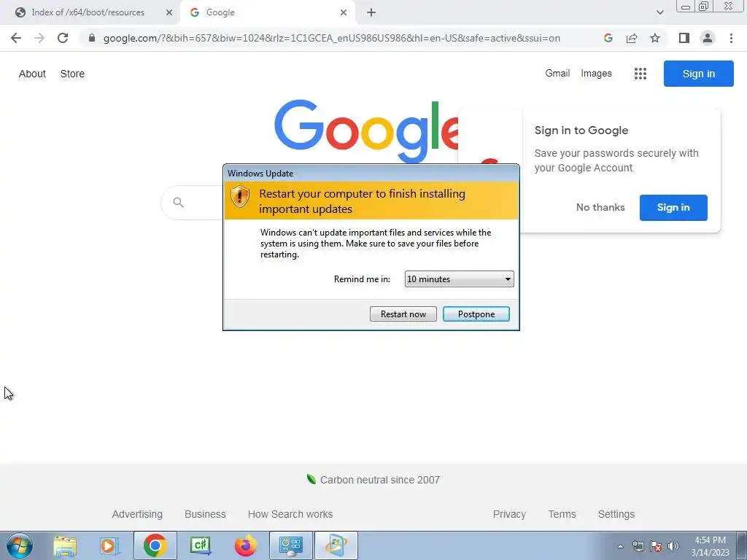The image size is (747, 560).
Task: Open the network tray icon
Action: point(638,546)
